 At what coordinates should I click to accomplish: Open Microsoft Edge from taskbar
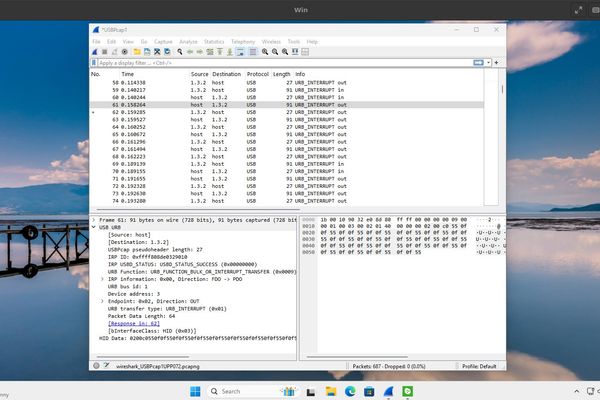[350, 391]
